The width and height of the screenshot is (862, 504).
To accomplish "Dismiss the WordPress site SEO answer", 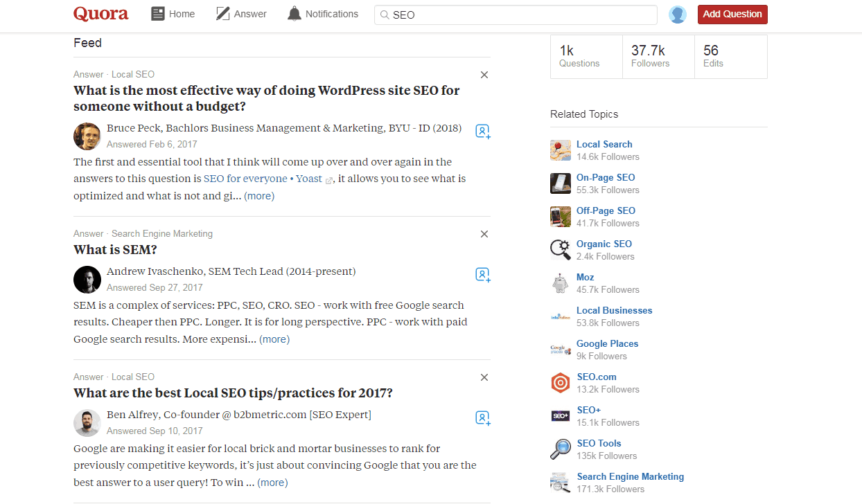I will [484, 75].
